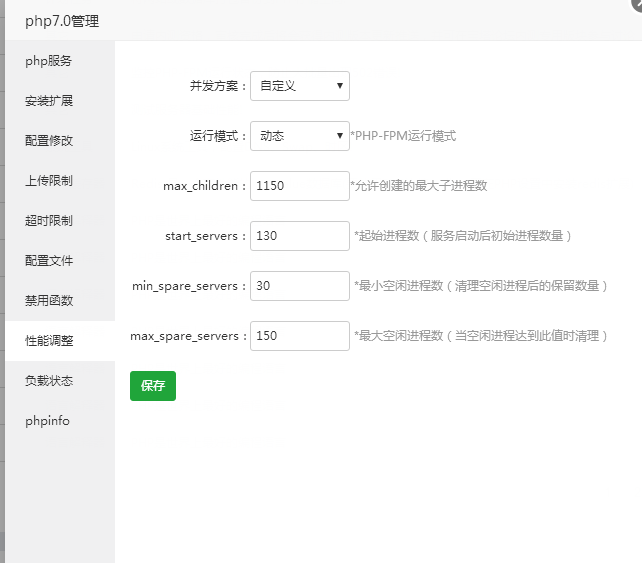Click the max_spare_servers label
642x563 pixels.
pyautogui.click(x=188, y=336)
